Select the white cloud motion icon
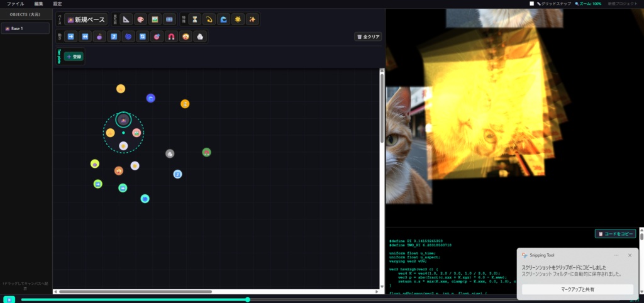This screenshot has width=644, height=303. [200, 36]
